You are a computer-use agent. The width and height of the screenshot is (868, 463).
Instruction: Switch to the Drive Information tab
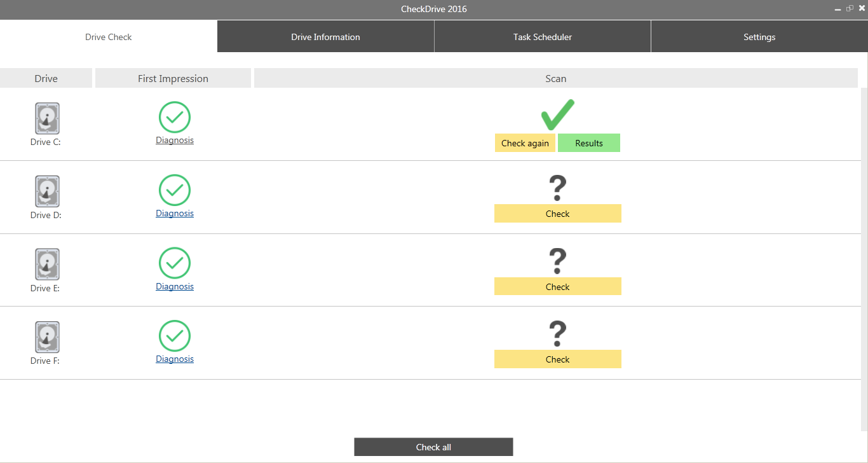coord(325,37)
